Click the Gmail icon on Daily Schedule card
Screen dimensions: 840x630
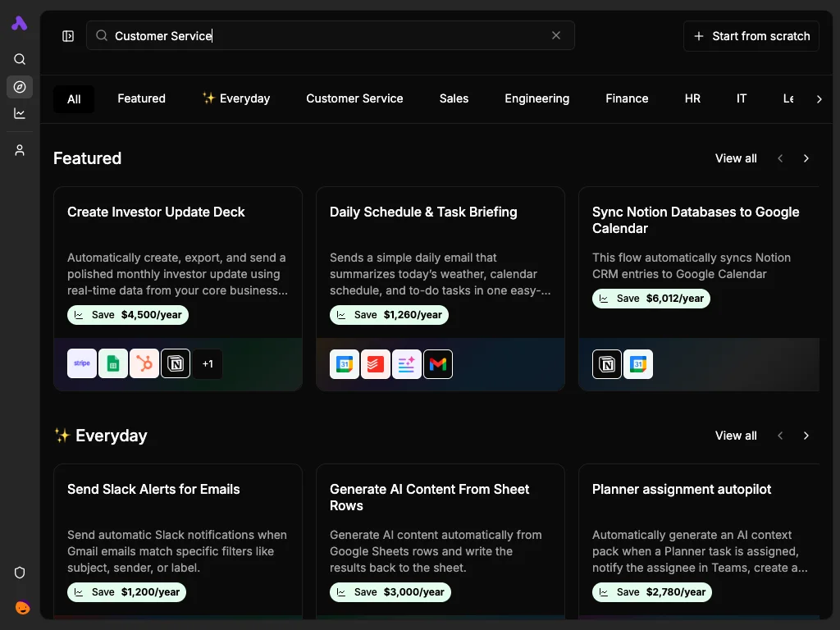point(438,364)
